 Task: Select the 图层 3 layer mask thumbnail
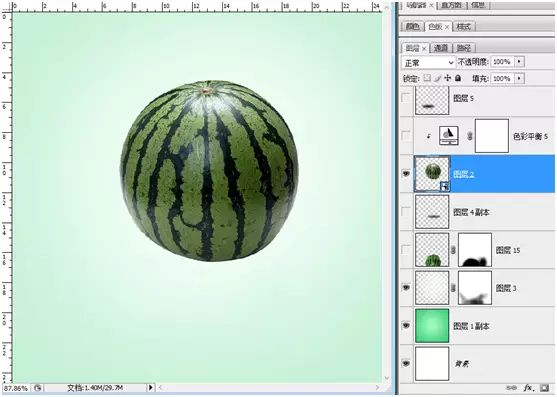pos(475,288)
